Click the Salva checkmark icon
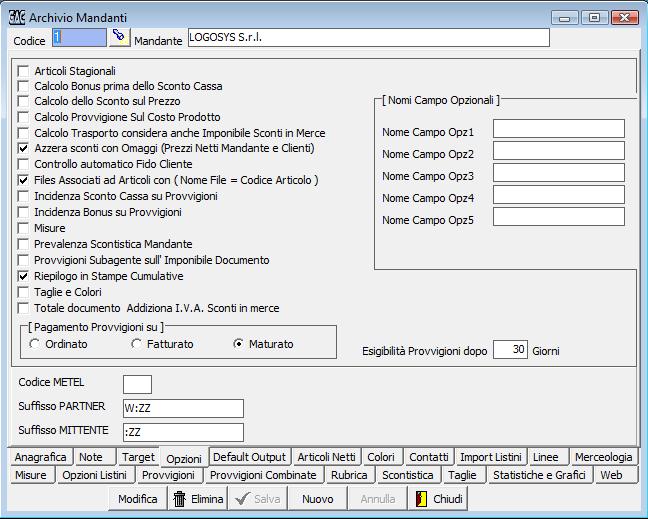This screenshot has height=519, width=648. tap(243, 499)
